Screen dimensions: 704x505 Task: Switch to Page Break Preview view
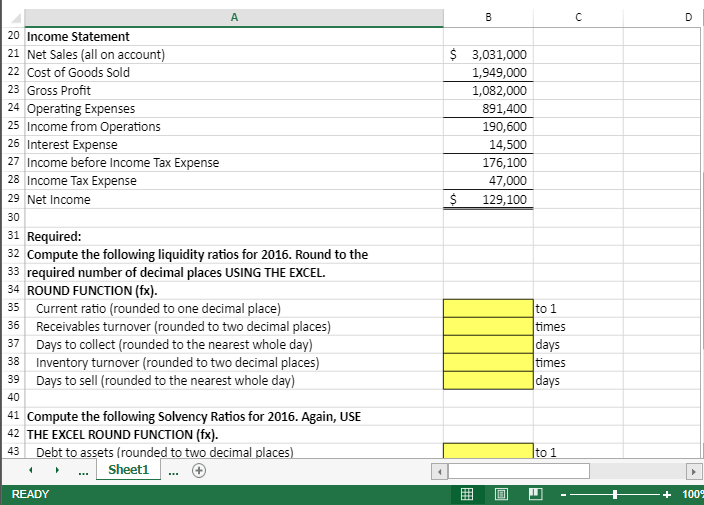click(536, 494)
